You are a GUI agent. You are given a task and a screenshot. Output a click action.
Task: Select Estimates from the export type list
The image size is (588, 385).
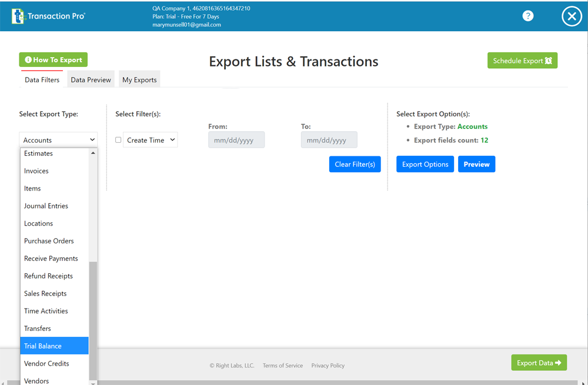pos(54,153)
